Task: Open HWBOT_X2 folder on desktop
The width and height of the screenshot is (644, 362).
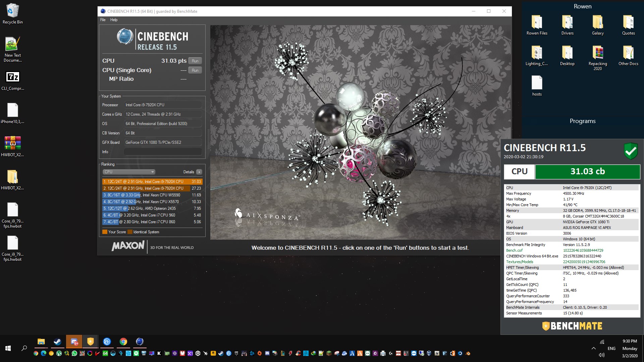Action: tap(13, 180)
